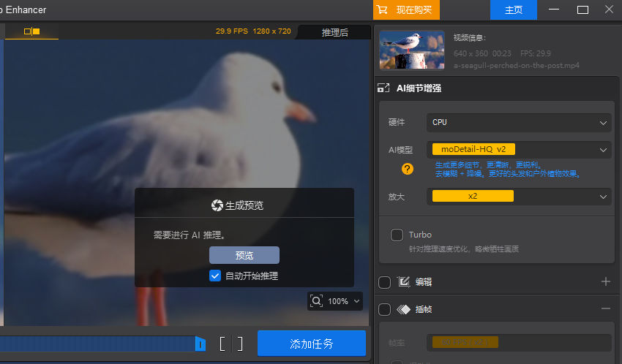Go to the 主页 home page
The width and height of the screenshot is (622, 364).
pos(513,10)
